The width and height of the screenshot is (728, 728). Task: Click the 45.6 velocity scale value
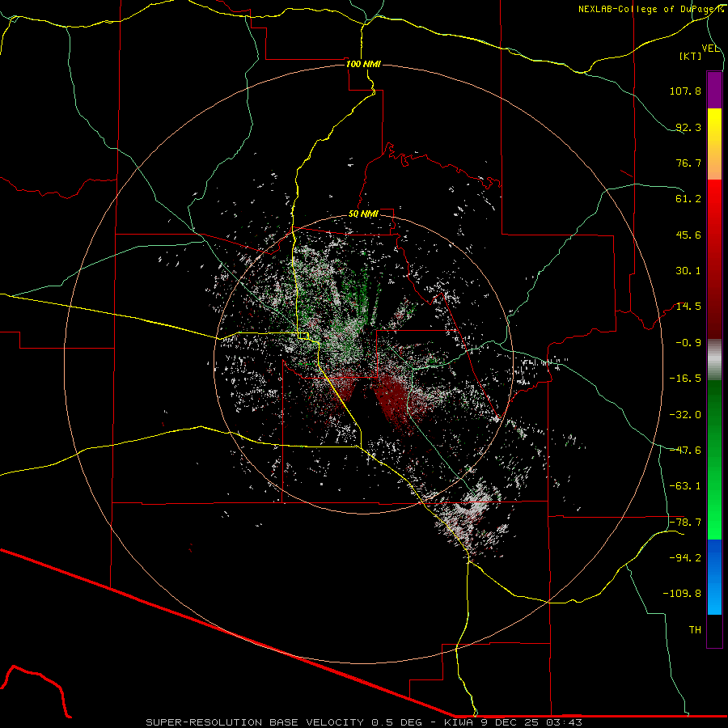pos(688,235)
